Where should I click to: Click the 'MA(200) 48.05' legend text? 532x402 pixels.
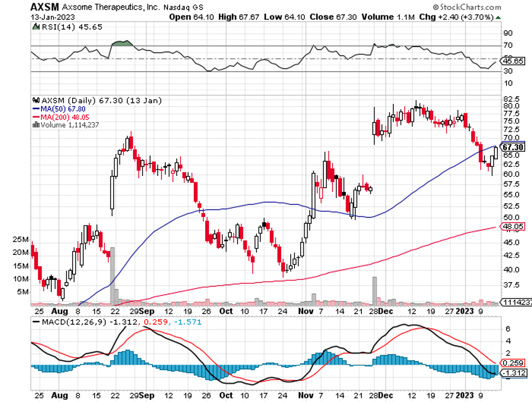pos(65,118)
